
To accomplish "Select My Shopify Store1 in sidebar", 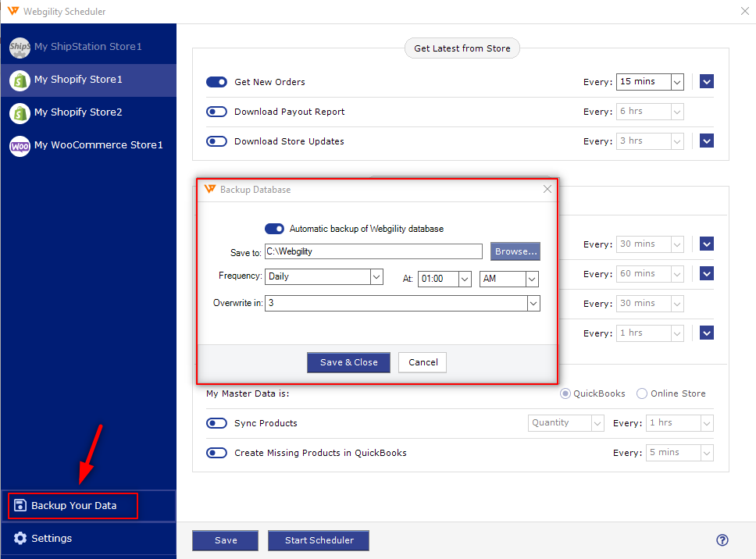I will tap(88, 80).
